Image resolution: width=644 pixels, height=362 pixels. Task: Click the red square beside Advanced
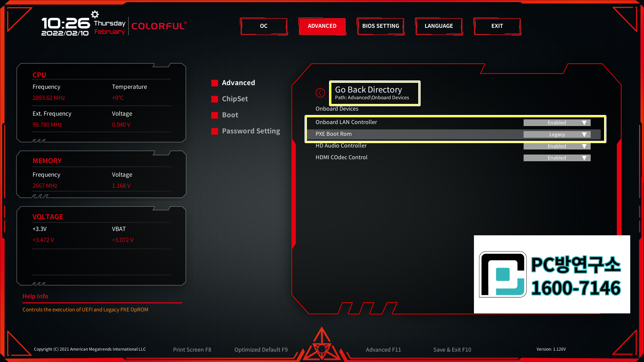coord(215,83)
